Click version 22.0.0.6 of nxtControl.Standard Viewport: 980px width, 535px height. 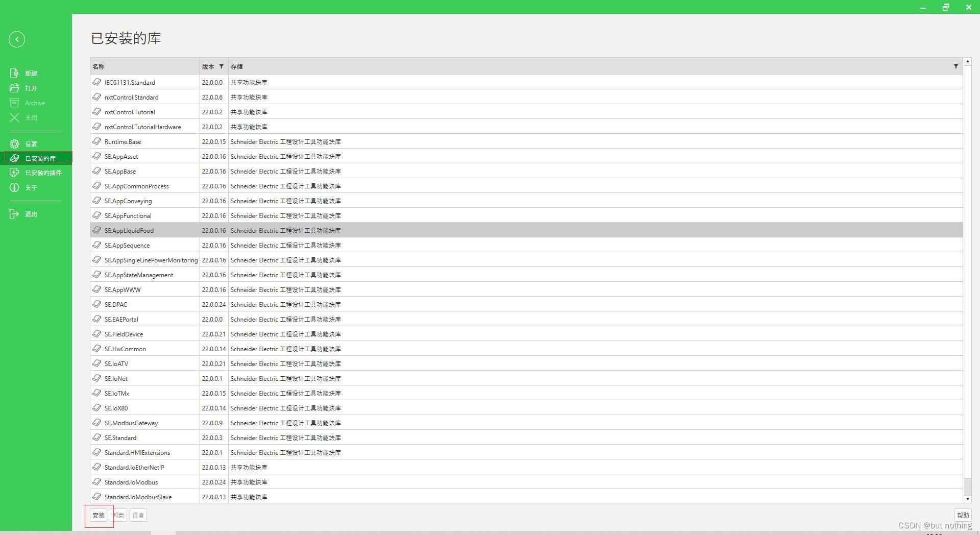point(212,98)
